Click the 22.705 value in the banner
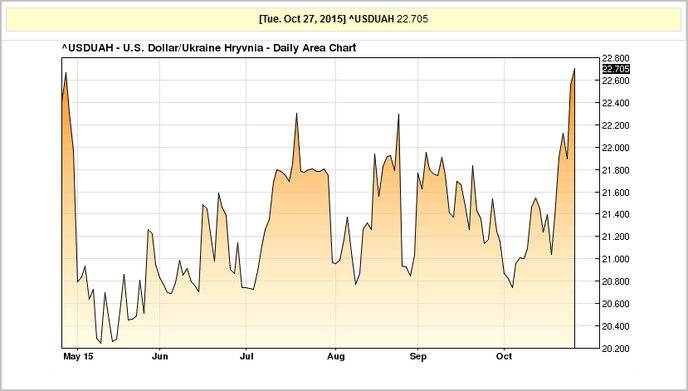Image resolution: width=688 pixels, height=391 pixels. click(412, 19)
